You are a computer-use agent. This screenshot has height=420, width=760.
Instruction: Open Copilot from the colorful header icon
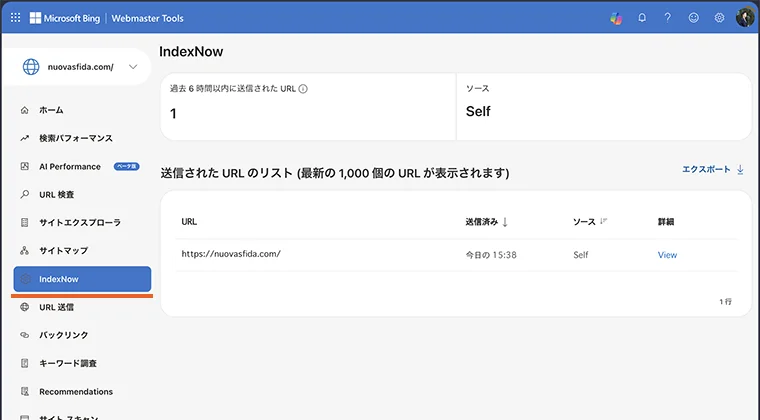click(616, 18)
